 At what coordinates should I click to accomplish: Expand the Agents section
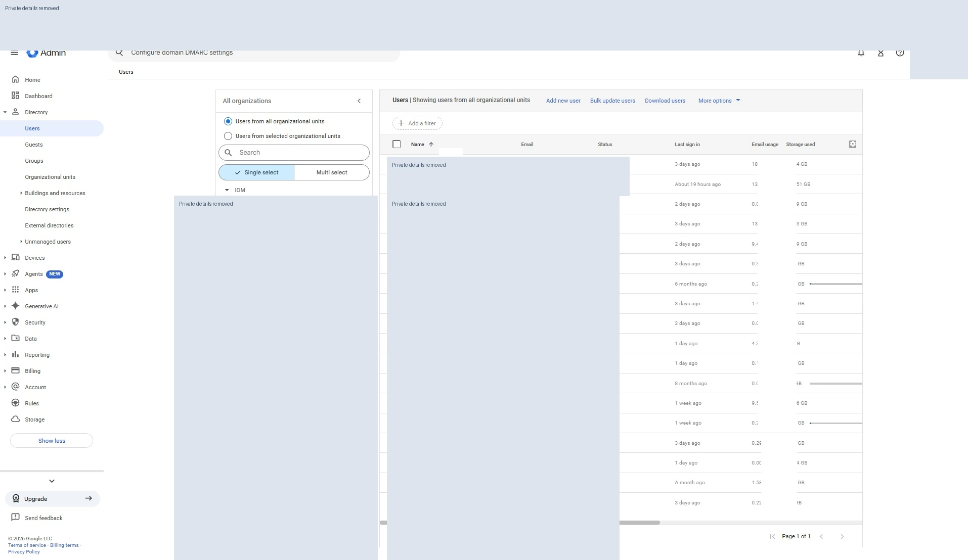[5, 274]
